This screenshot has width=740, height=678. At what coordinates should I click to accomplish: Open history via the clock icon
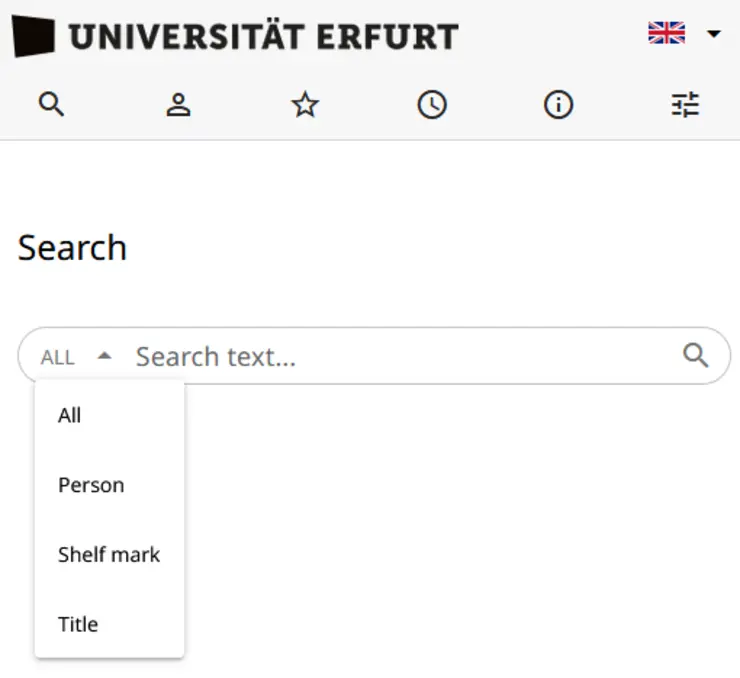(432, 105)
